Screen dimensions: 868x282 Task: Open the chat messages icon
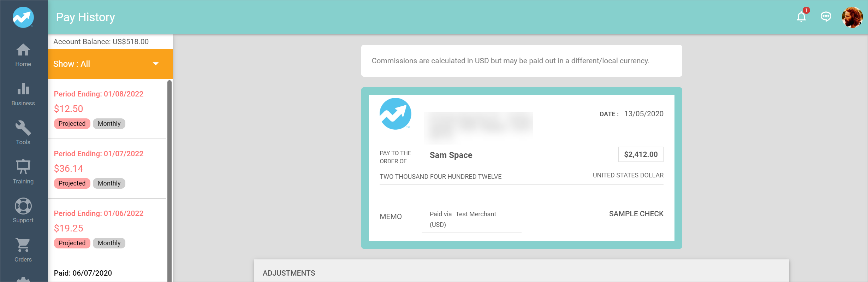pyautogui.click(x=826, y=17)
